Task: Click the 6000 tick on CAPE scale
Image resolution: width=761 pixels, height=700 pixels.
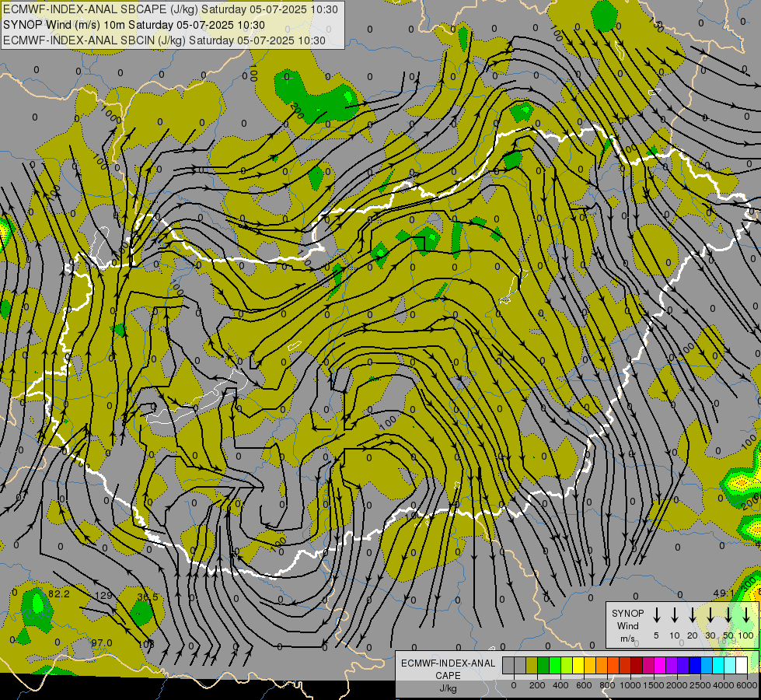Action: coord(747,685)
